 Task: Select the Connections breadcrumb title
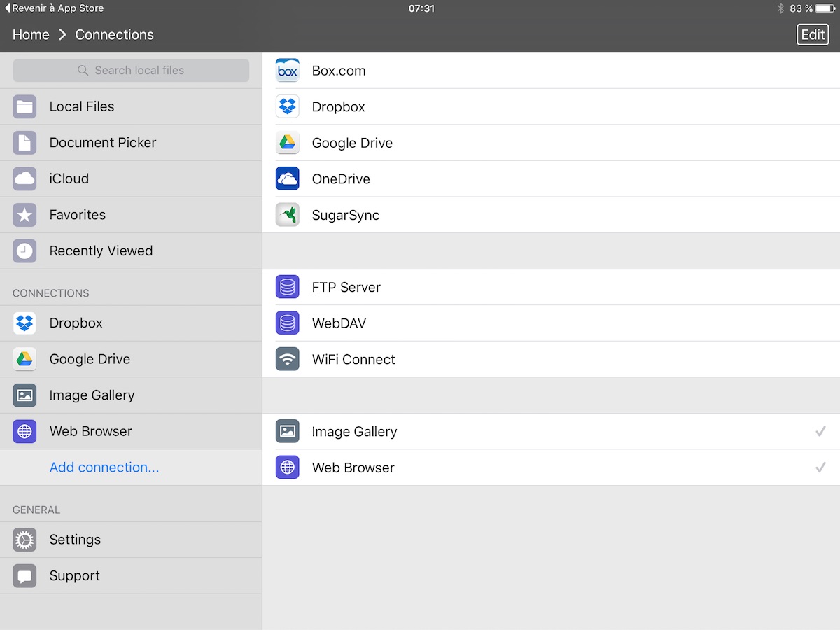click(115, 35)
